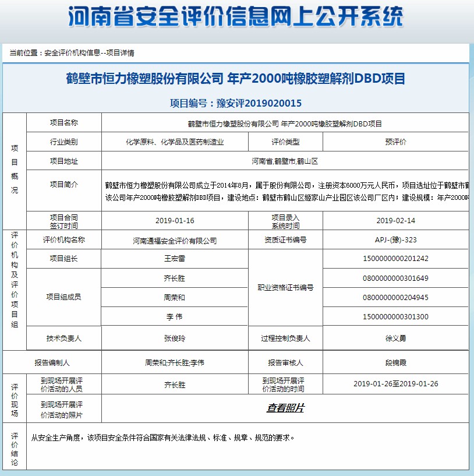This screenshot has height=476, width=474.
Task: Click the 评价机构名称 label cell
Action: click(x=63, y=240)
